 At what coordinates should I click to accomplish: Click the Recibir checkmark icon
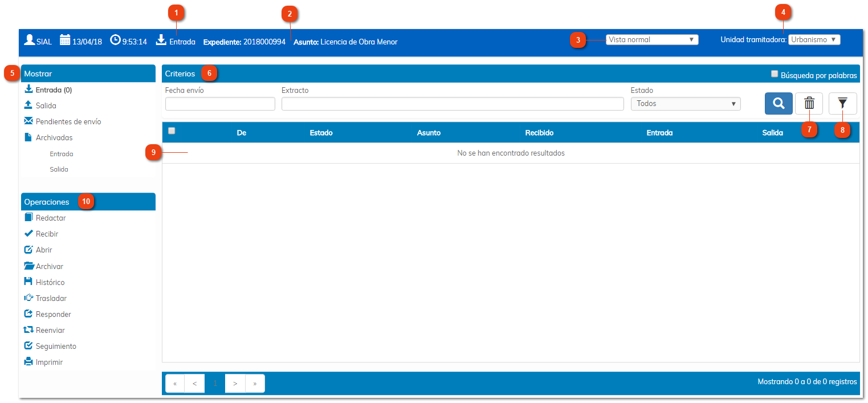[28, 233]
